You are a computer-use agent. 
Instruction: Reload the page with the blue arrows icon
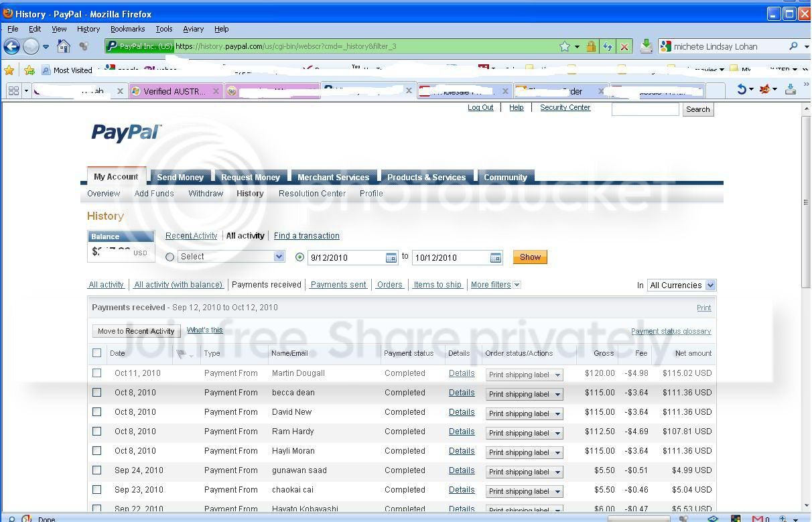(608, 46)
